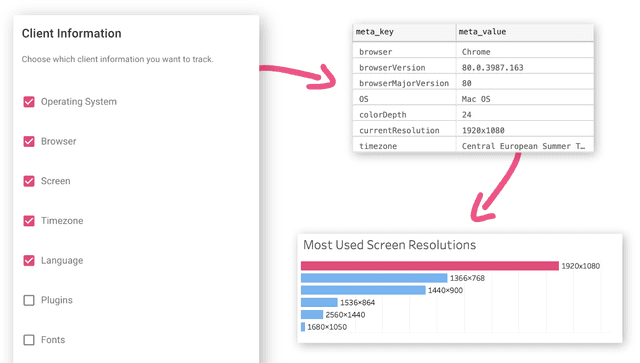Click the 1440×900 chart bar

(363, 290)
